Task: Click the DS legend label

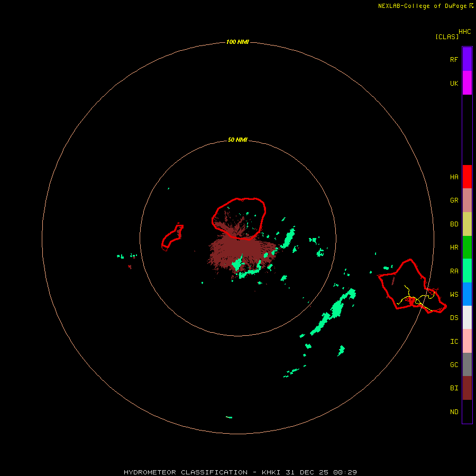Action: [454, 318]
